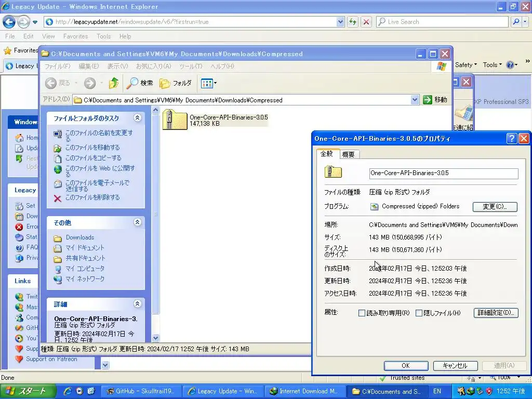
Task: Click OK in properties dialog
Action: coord(406,366)
